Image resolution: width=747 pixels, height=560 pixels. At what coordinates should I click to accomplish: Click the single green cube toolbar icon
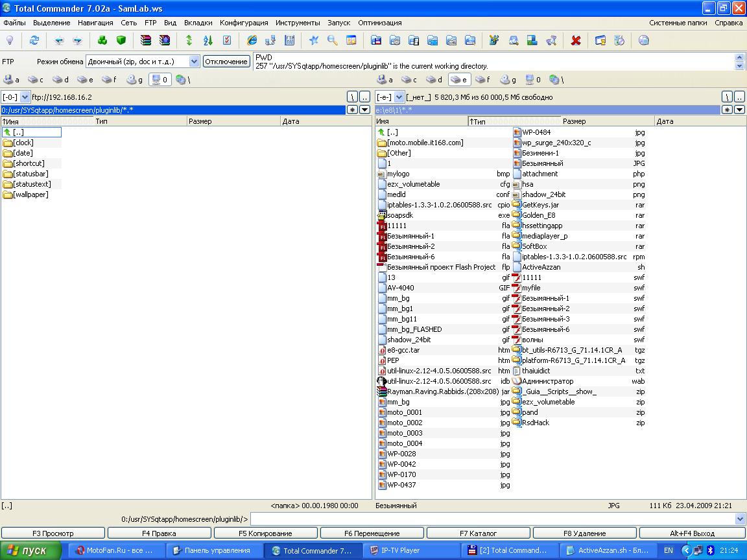click(x=121, y=40)
